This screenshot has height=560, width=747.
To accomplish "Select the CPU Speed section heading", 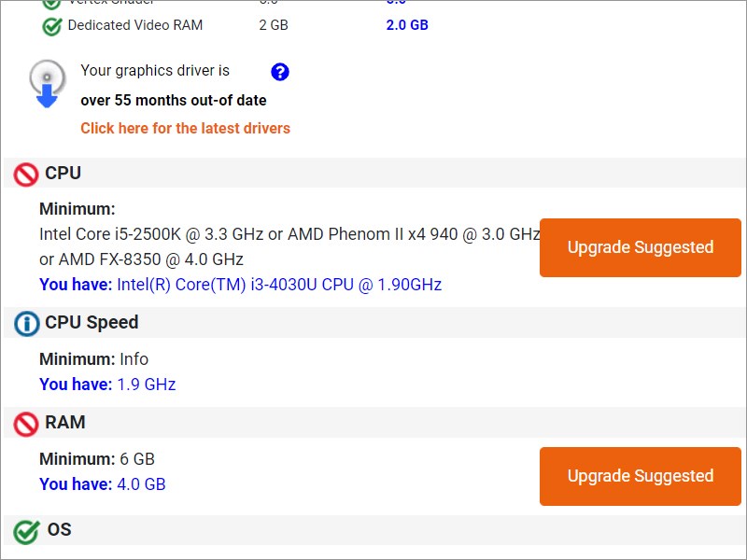I will point(92,322).
